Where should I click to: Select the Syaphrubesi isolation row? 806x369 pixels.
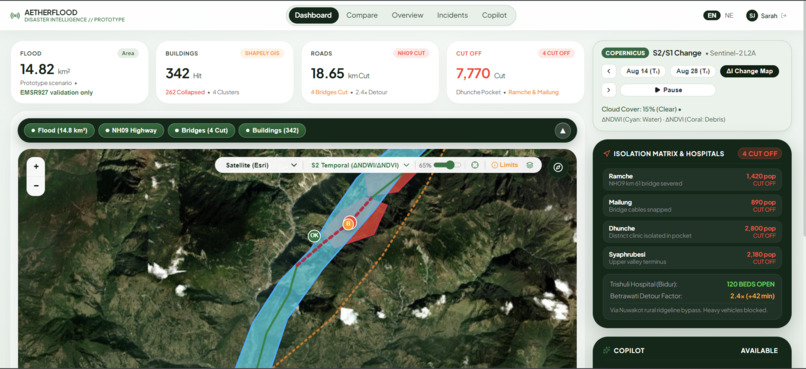coord(692,258)
